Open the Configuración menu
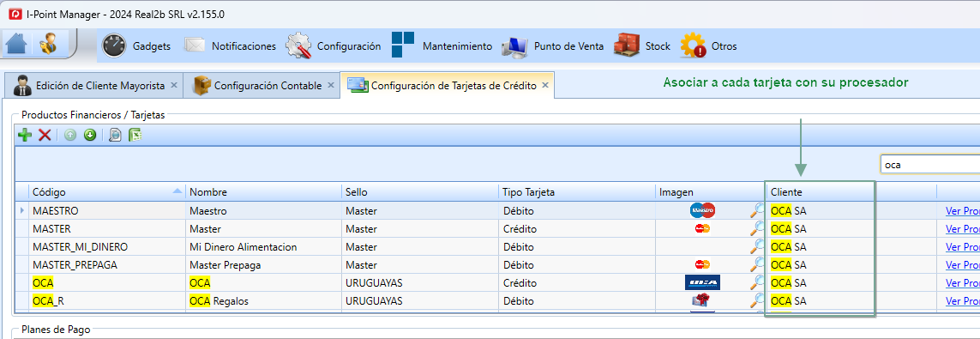 334,45
